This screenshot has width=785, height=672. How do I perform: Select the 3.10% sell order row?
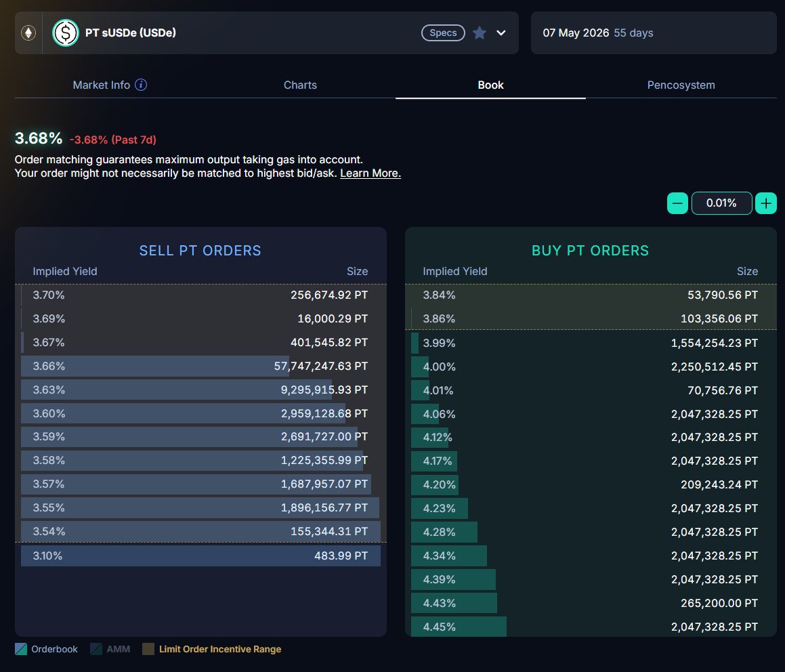pyautogui.click(x=200, y=556)
